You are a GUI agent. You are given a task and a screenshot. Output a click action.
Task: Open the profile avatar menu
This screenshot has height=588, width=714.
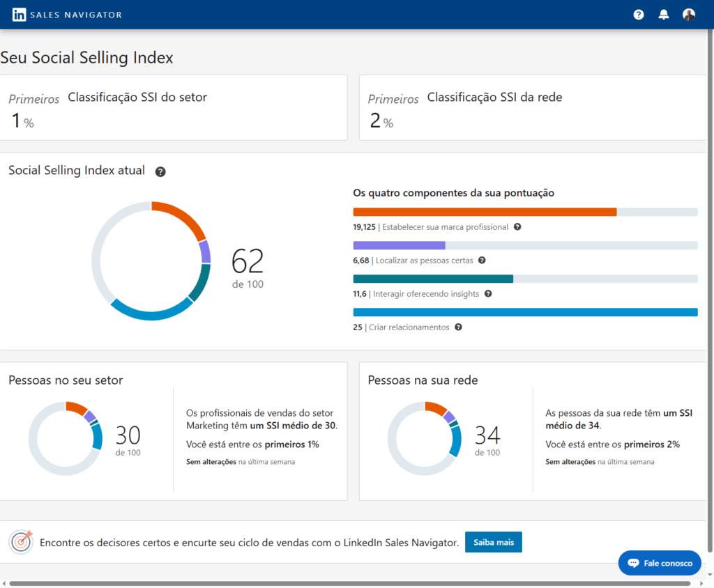coord(688,15)
